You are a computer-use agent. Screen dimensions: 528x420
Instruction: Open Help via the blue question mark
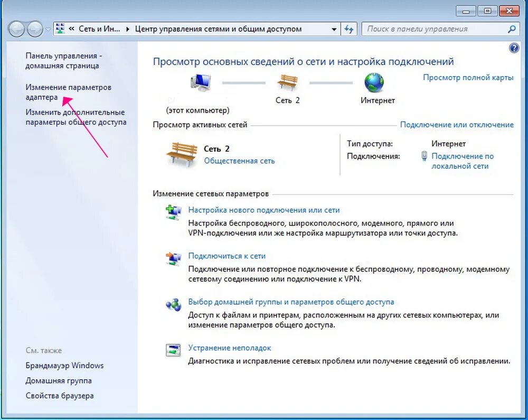pos(514,48)
